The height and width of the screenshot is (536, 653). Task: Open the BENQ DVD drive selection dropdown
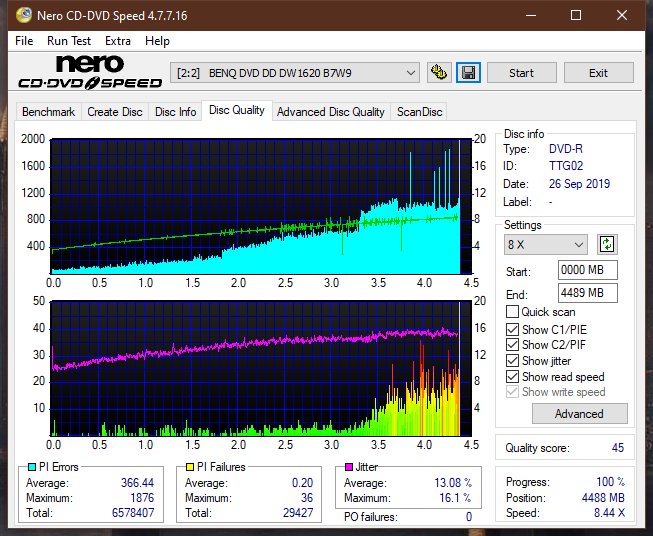[295, 73]
